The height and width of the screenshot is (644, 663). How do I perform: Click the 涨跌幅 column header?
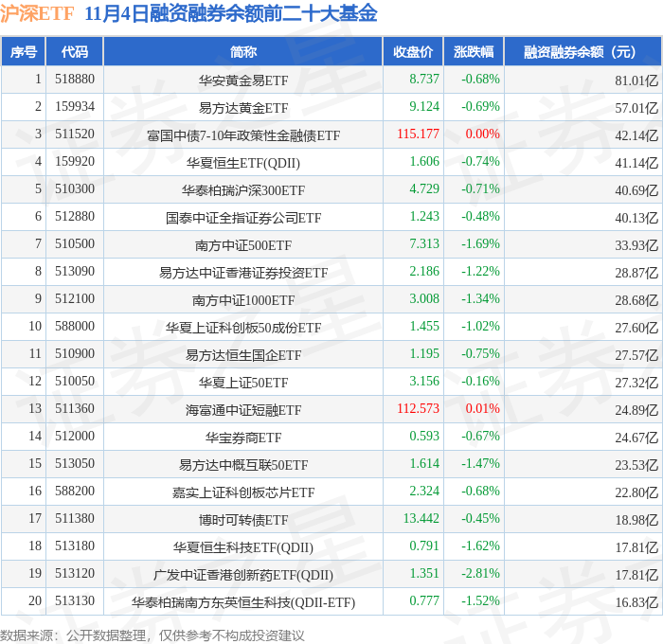474,51
